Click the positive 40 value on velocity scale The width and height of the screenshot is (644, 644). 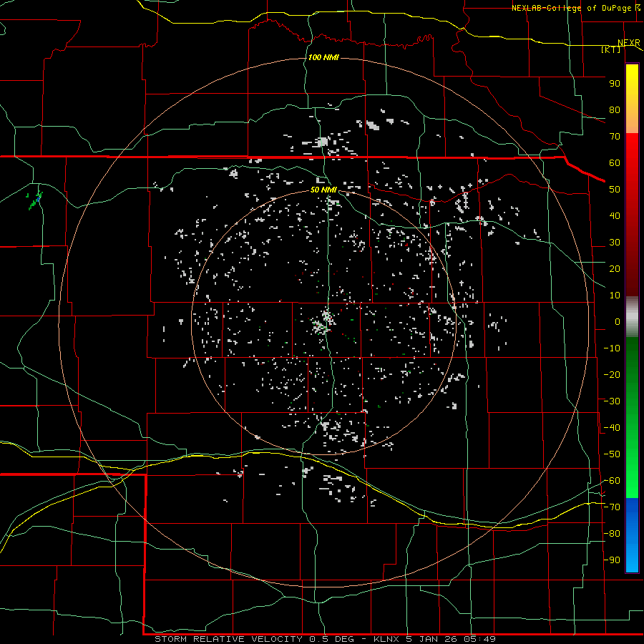[x=615, y=215]
